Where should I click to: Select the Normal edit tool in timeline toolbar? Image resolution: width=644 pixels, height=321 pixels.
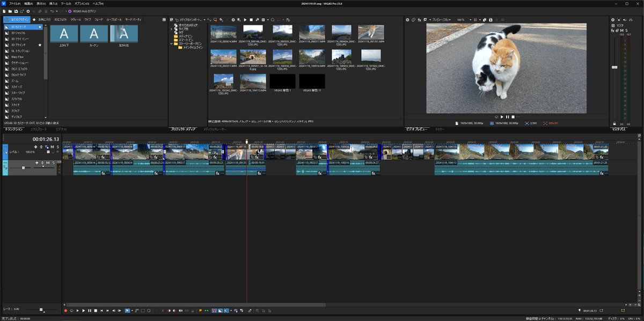click(128, 310)
